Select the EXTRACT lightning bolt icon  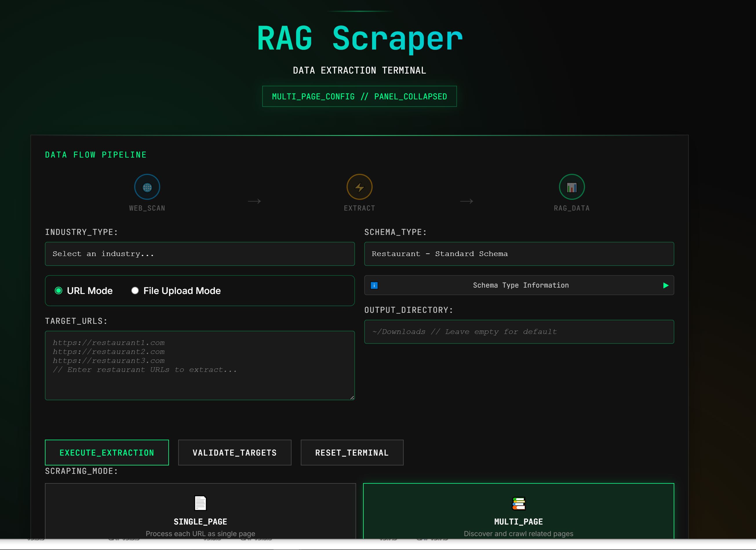click(x=359, y=187)
